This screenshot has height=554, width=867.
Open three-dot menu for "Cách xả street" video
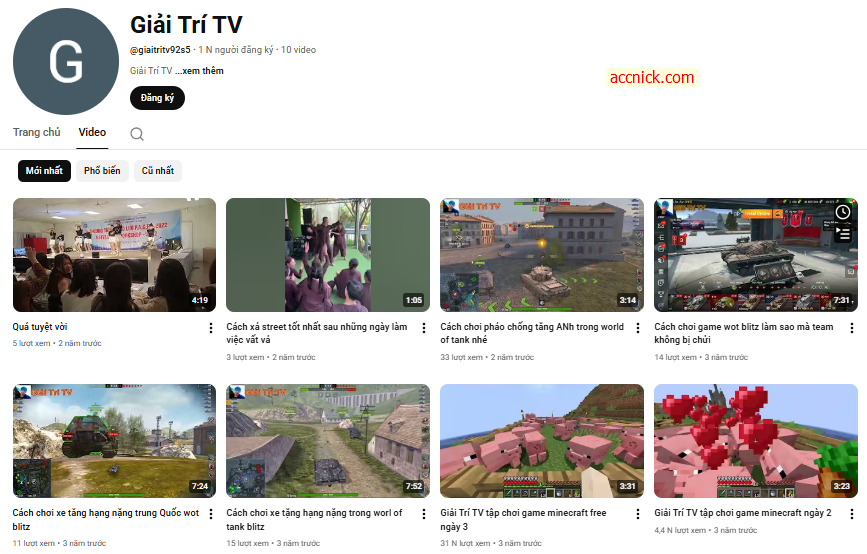[424, 328]
